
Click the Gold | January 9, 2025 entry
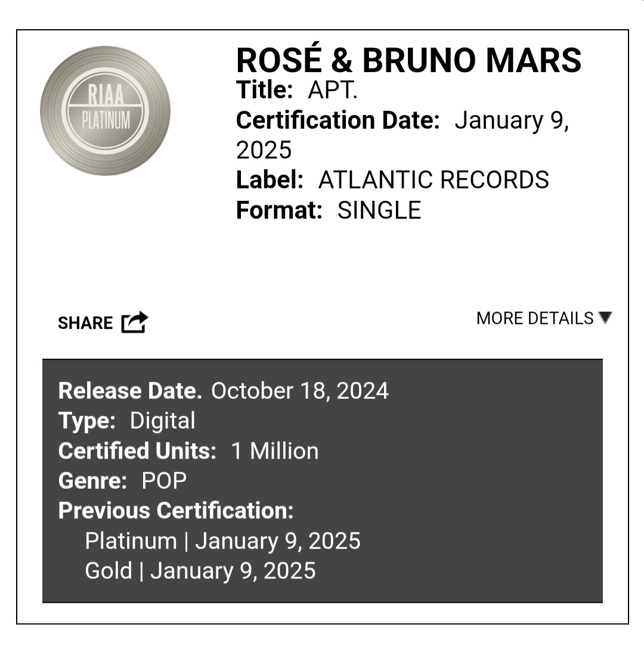tap(200, 571)
